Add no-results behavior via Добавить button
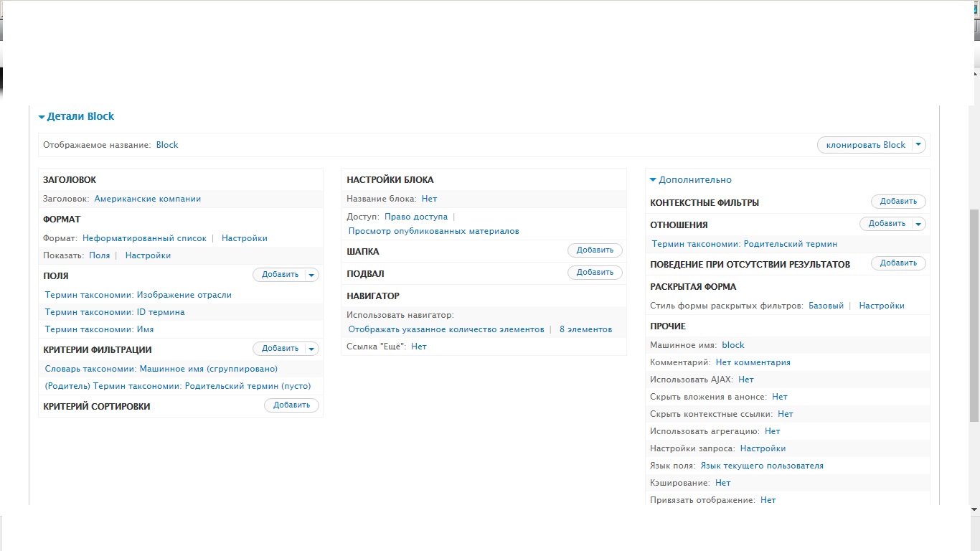980x551 pixels. pyautogui.click(x=898, y=263)
